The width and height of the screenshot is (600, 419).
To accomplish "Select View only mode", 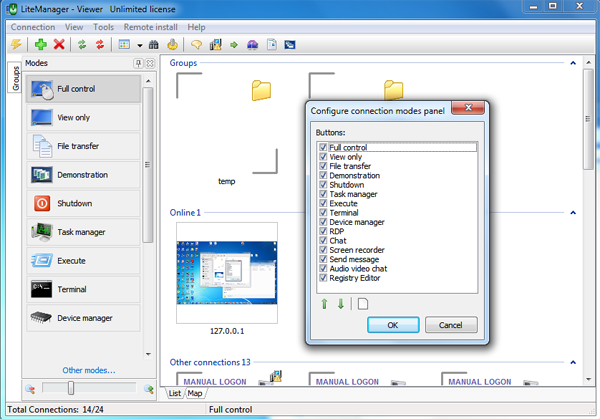I will click(83, 117).
